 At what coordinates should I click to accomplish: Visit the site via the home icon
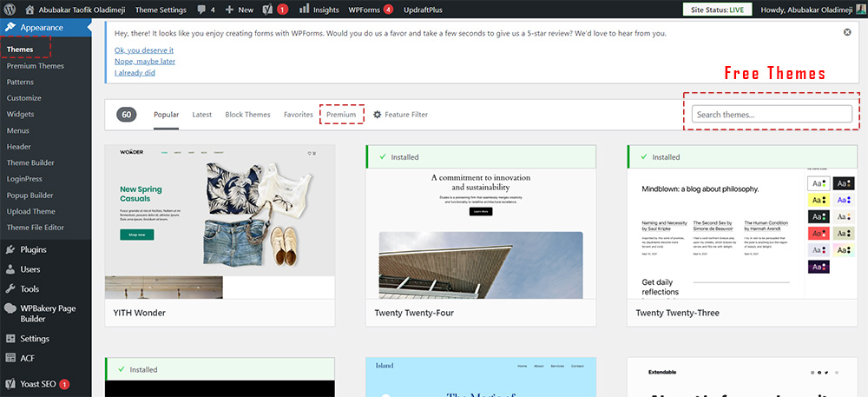(30, 10)
